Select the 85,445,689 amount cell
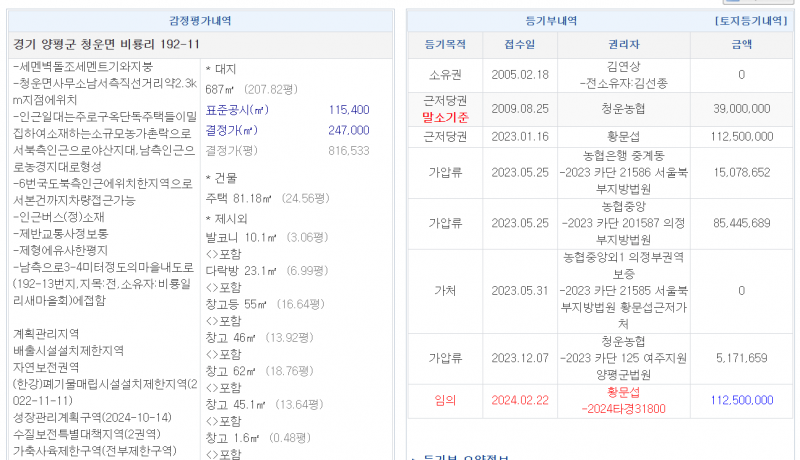800x460 pixels. 741,222
